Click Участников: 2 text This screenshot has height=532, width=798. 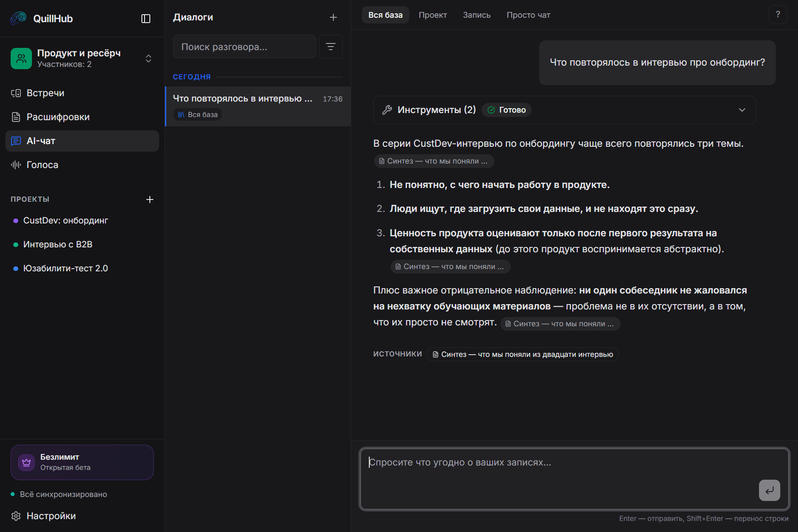(x=64, y=64)
